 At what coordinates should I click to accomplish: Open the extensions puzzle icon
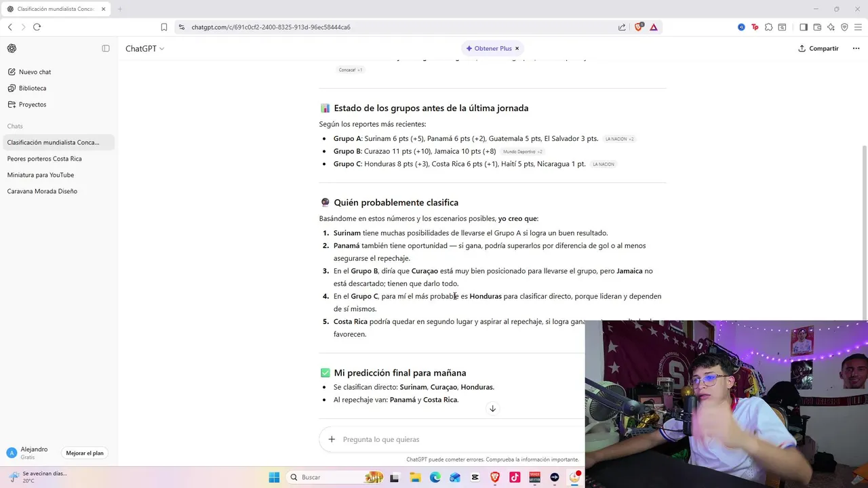point(768,27)
